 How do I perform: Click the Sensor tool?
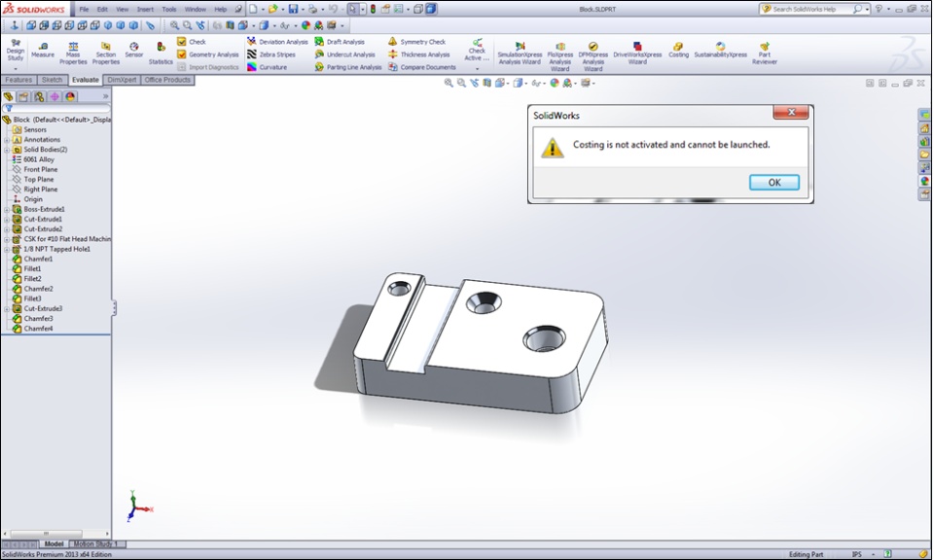133,50
